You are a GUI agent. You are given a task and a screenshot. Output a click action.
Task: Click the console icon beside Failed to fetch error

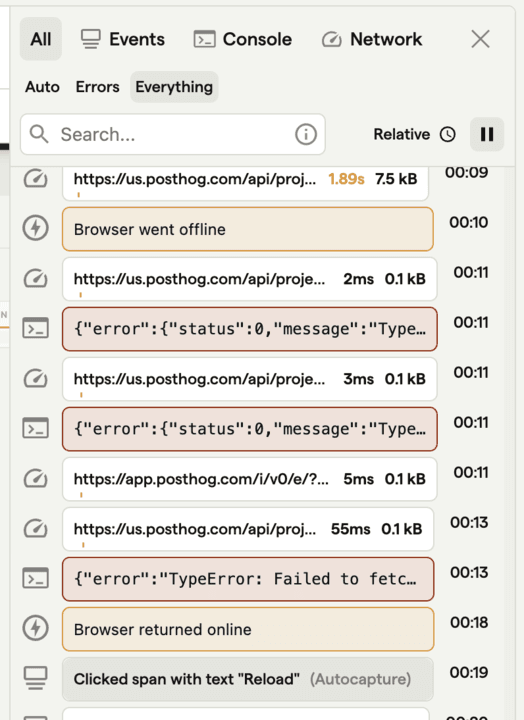[x=35, y=578]
